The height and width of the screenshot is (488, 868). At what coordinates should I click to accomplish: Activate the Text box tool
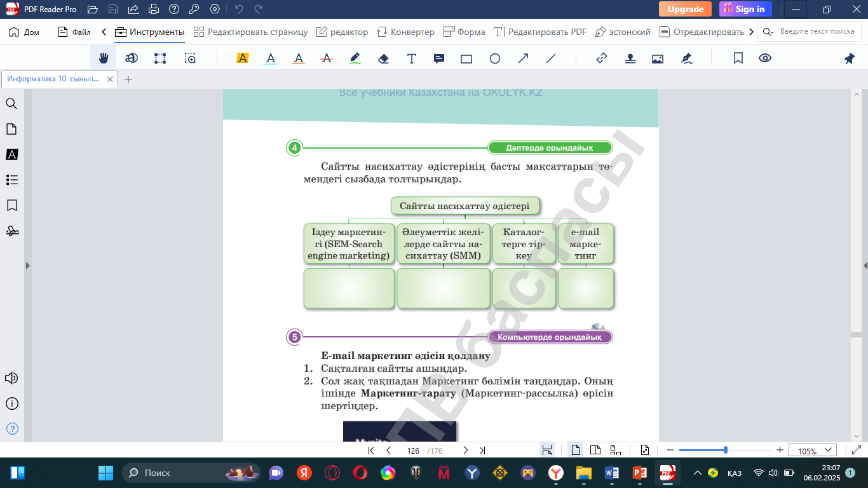point(412,58)
